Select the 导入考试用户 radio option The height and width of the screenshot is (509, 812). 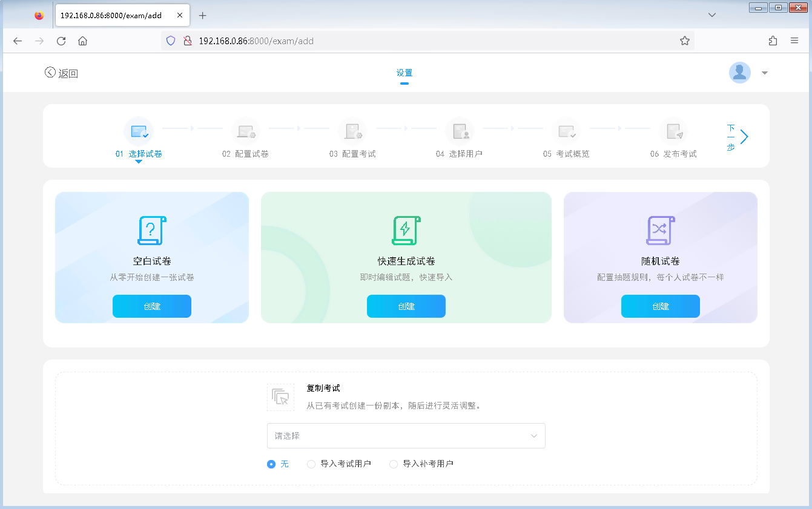pos(311,464)
